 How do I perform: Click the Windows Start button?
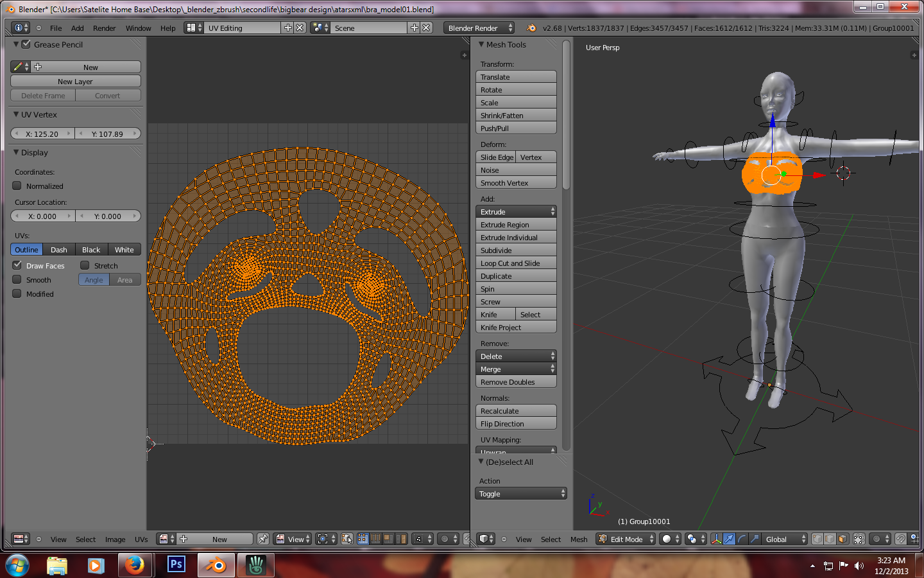pos(17,565)
